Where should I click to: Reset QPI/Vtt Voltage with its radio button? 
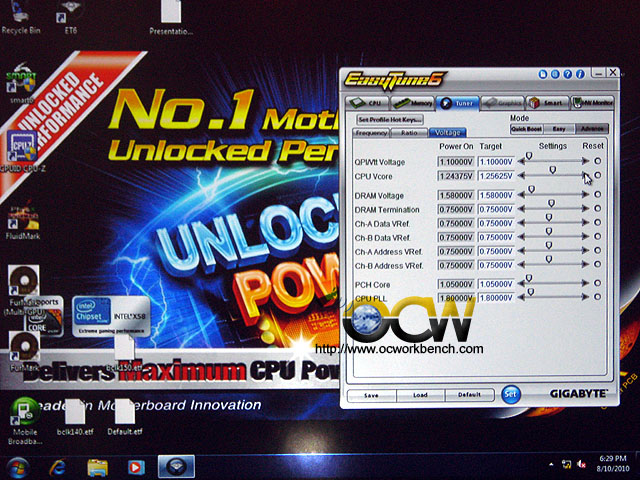click(x=598, y=161)
